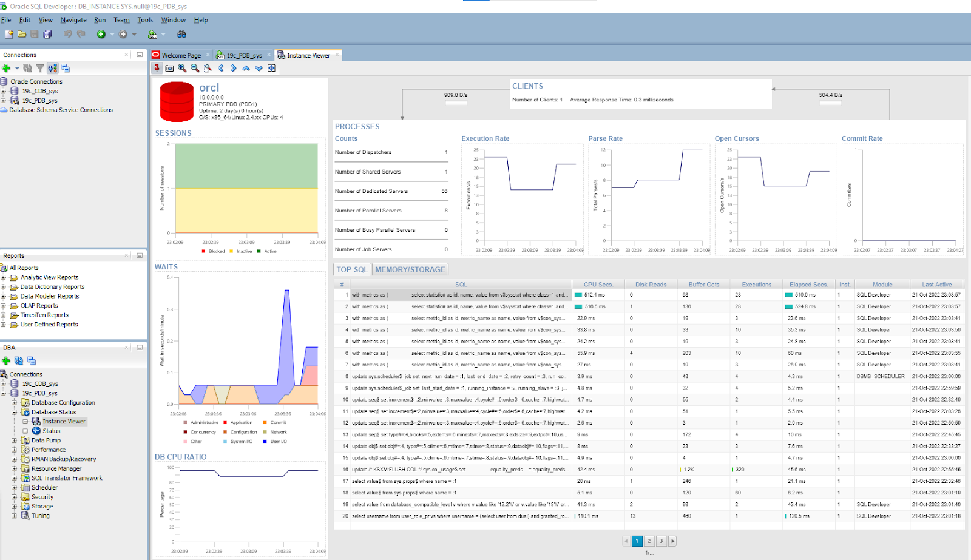
Task: Click User I/O legend swatch in Waits
Action: pyautogui.click(x=265, y=441)
